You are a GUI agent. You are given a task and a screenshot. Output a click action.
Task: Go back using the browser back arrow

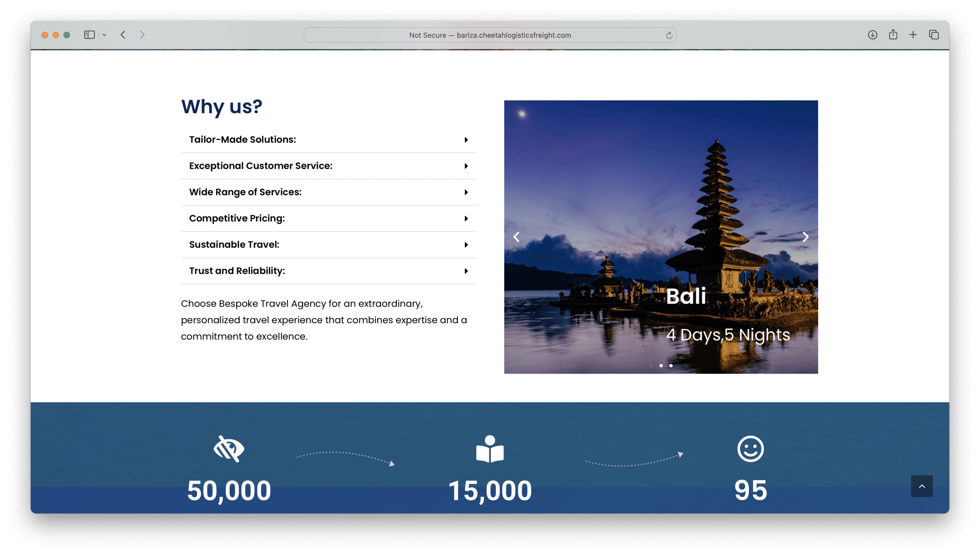click(x=123, y=35)
